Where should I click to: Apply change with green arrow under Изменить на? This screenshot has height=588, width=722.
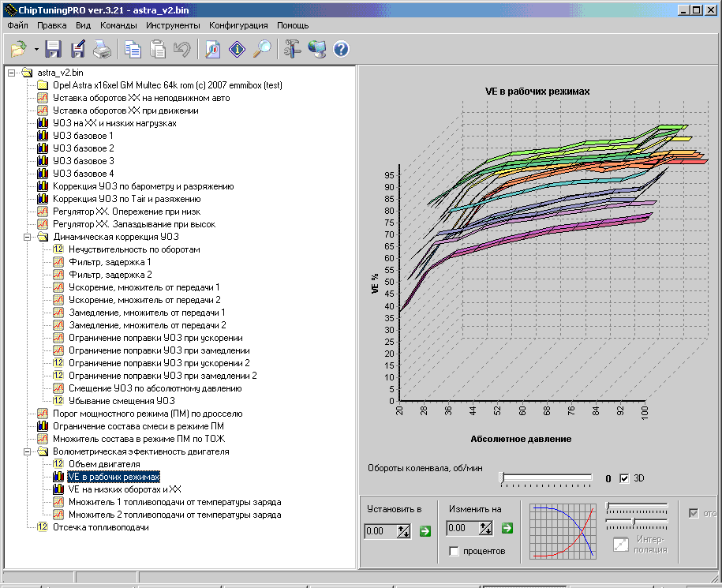(x=507, y=528)
